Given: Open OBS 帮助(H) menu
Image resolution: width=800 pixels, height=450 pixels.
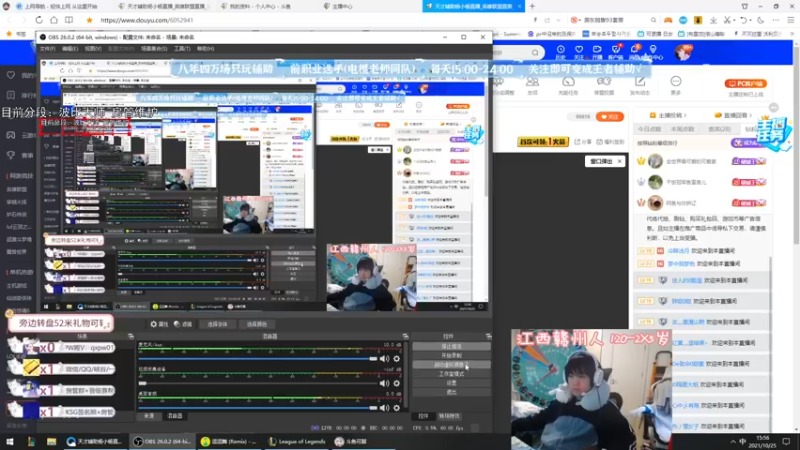Looking at the screenshot, I should 205,48.
